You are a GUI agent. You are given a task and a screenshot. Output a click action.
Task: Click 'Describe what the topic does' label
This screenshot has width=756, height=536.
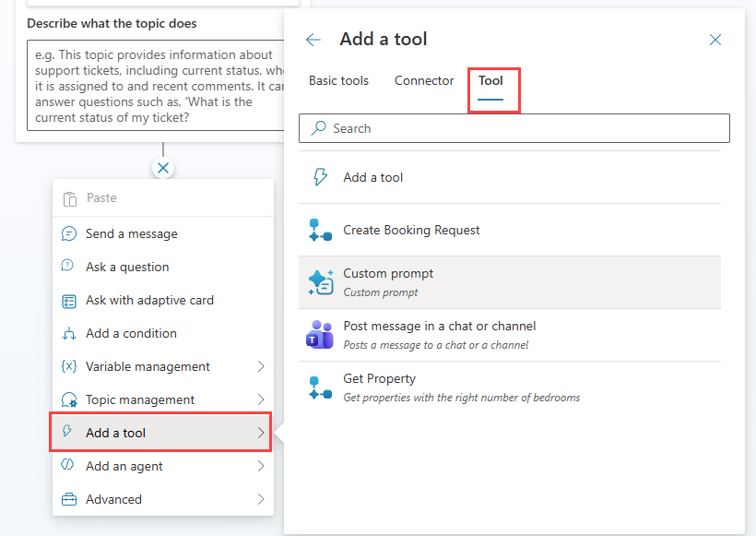[112, 23]
